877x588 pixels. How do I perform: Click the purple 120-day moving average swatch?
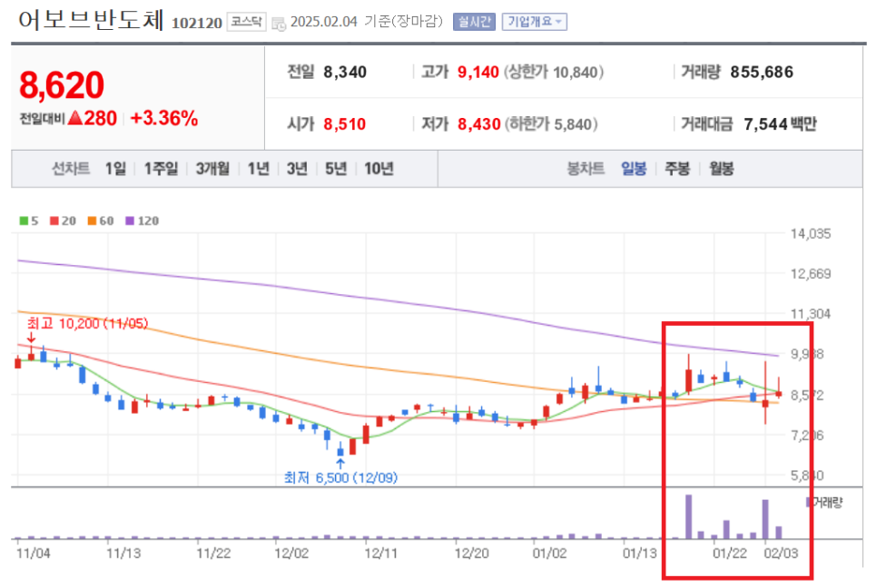tap(130, 220)
